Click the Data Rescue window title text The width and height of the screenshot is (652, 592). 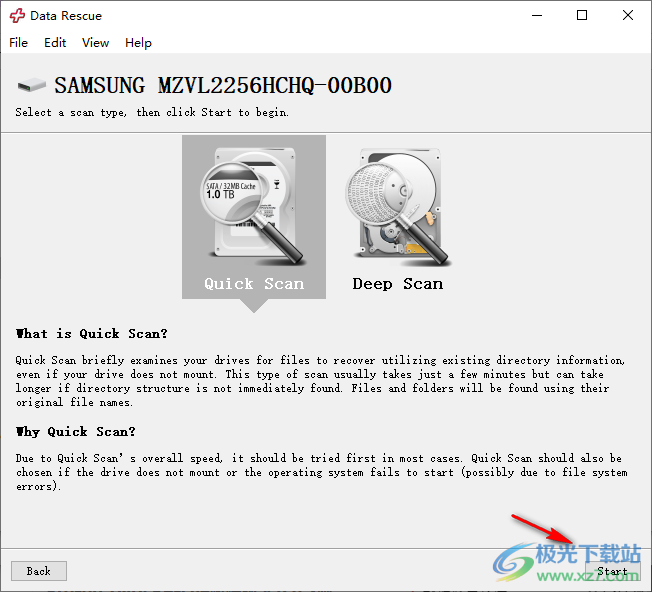pos(66,16)
